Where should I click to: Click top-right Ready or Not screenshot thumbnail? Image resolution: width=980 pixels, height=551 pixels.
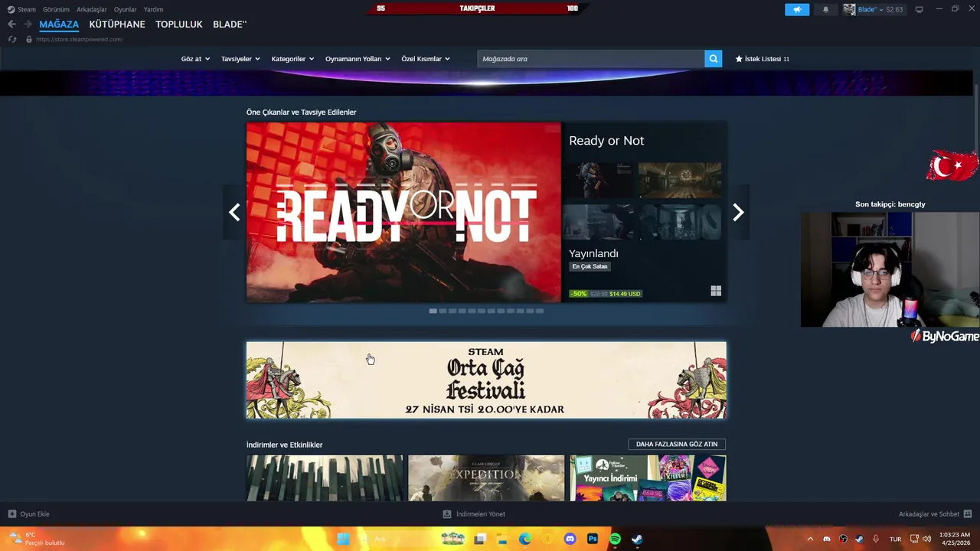[680, 181]
